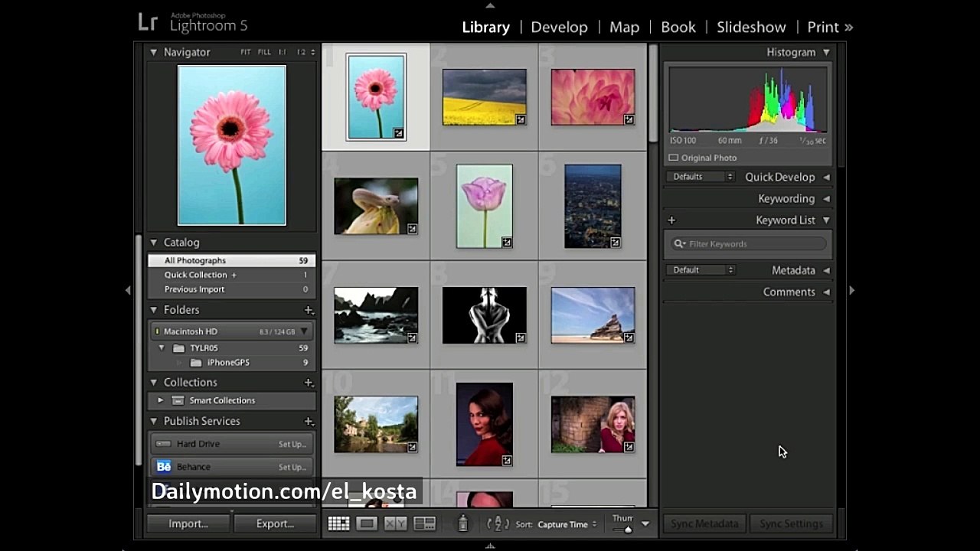This screenshot has height=551, width=980.
Task: Switch to Loupe view in toolbar
Action: coord(367,523)
